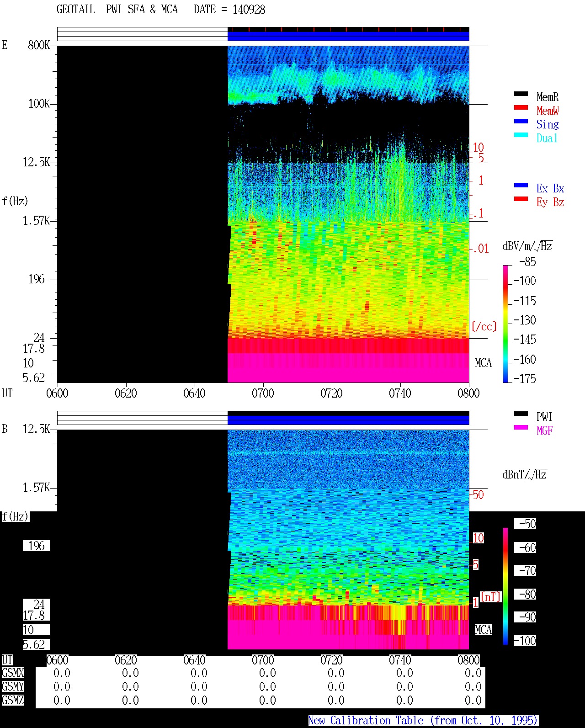Viewport: 585px width, 728px height.
Task: Click the red [nT] unit label
Action: [x=491, y=597]
